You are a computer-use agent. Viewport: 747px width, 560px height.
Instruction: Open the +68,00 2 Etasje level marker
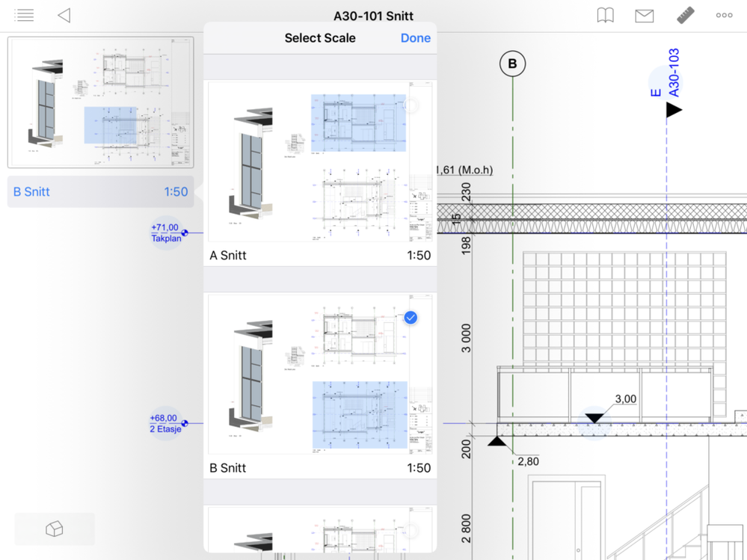coord(165,423)
